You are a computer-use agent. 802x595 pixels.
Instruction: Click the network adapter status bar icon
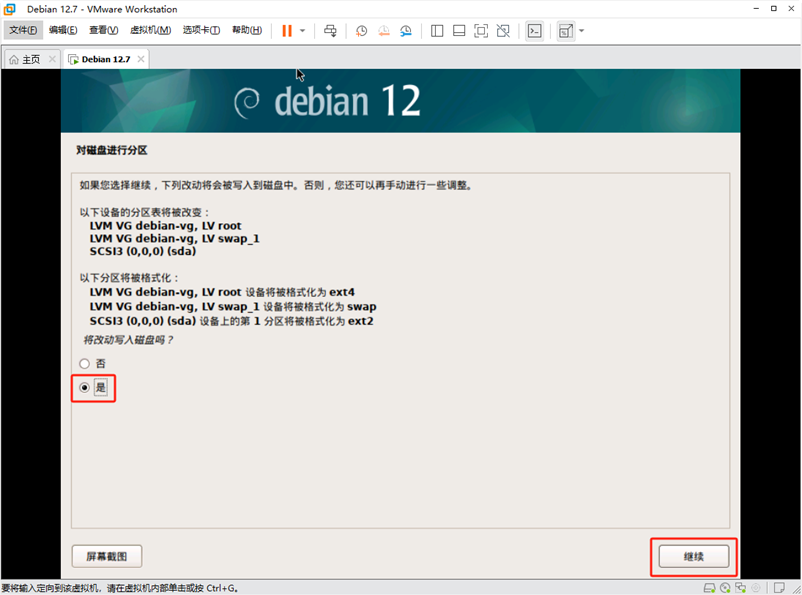pos(741,588)
